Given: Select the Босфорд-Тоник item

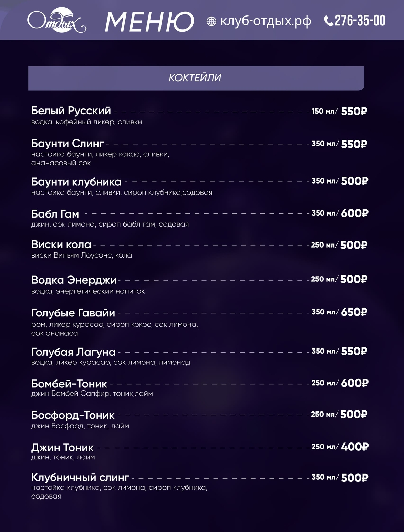Looking at the screenshot, I should (x=73, y=415).
